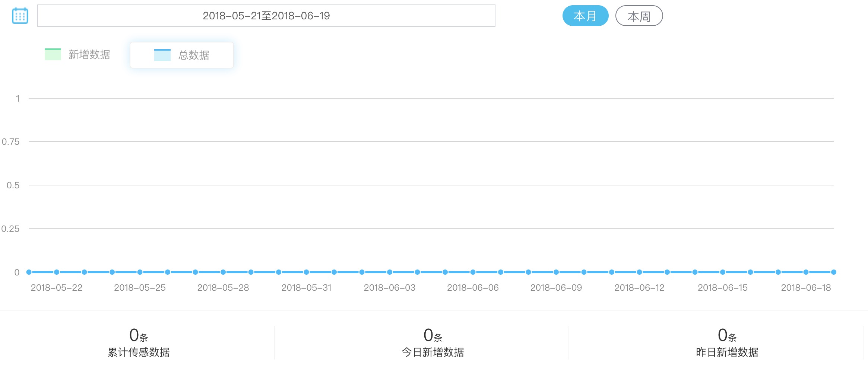Click the data point at 2018-05-22
Screen dimensions: 868x370
coord(57,272)
